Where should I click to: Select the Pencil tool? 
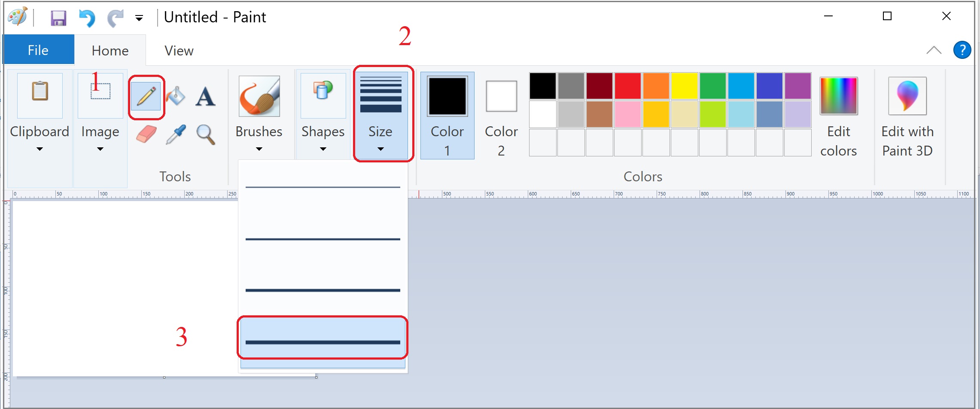[146, 96]
